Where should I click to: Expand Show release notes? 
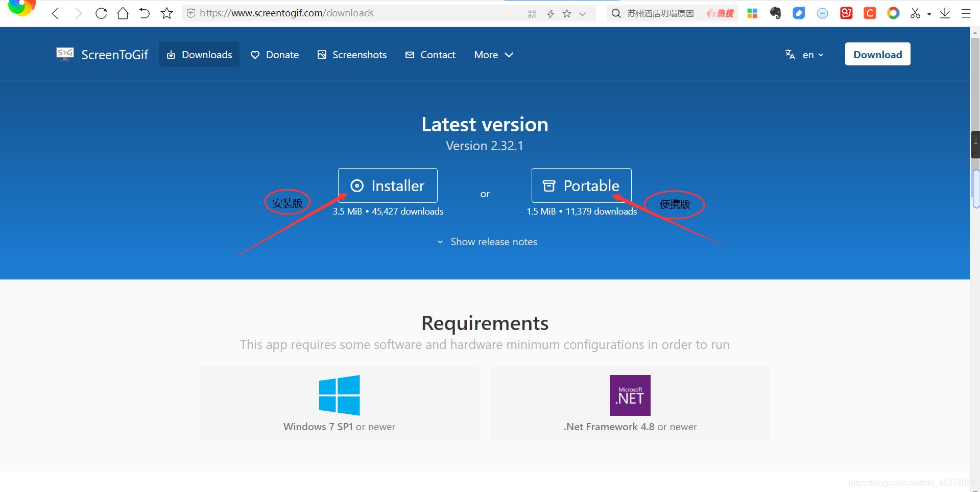pyautogui.click(x=487, y=242)
